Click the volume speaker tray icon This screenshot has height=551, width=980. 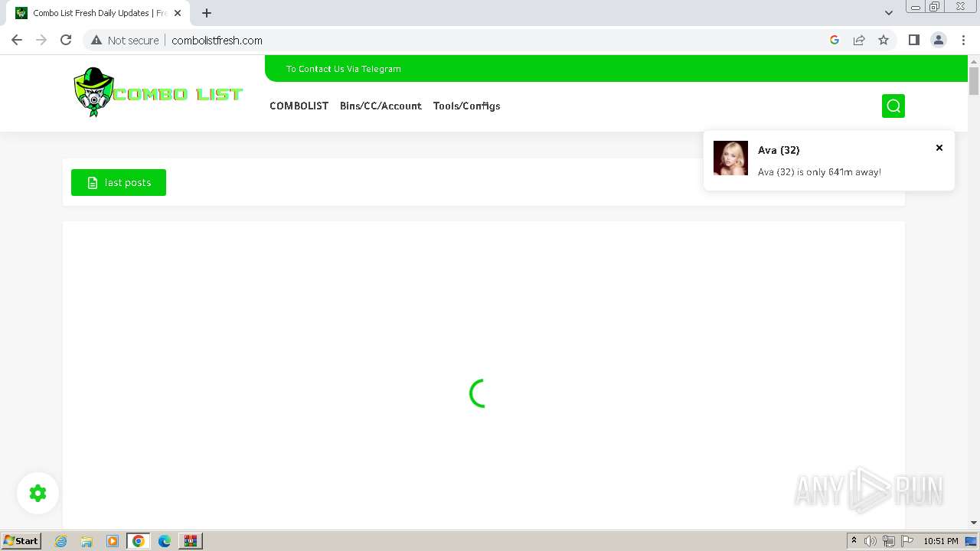click(871, 541)
